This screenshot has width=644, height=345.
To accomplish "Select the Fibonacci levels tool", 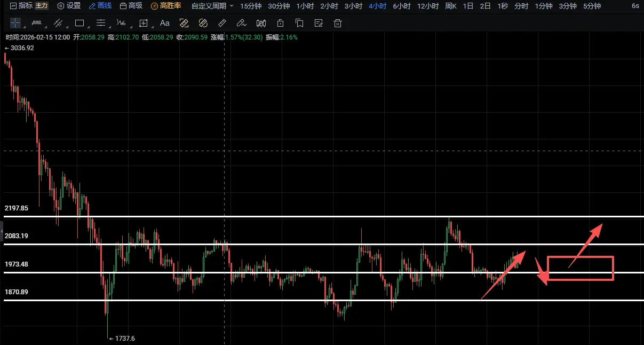I will [x=101, y=23].
